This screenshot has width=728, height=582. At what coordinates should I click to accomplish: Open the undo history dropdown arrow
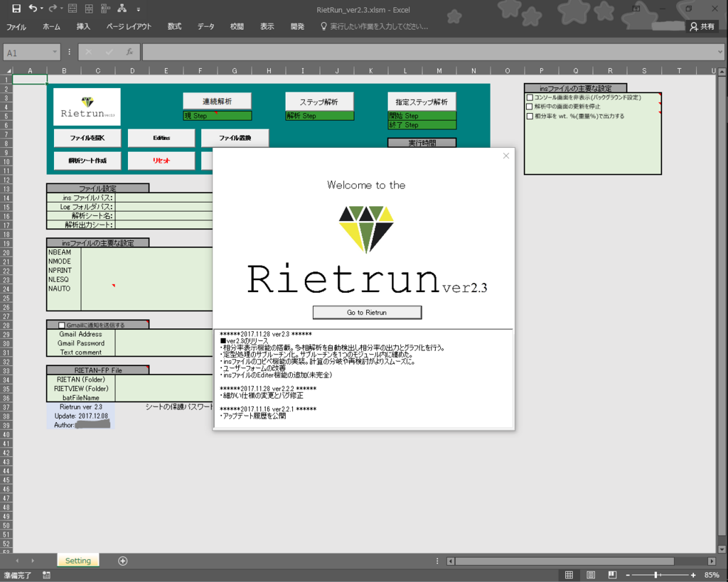[41, 9]
